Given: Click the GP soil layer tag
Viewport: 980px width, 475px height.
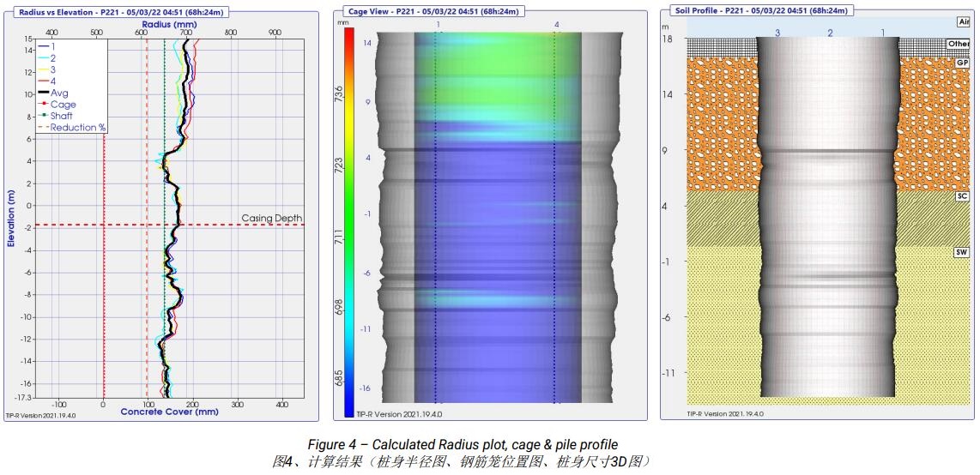Looking at the screenshot, I should [x=961, y=63].
